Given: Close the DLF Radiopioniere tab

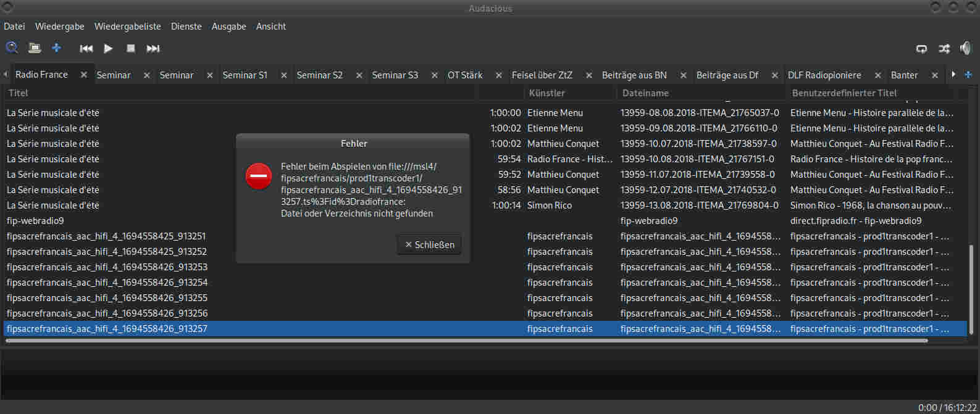Looking at the screenshot, I should click(877, 75).
